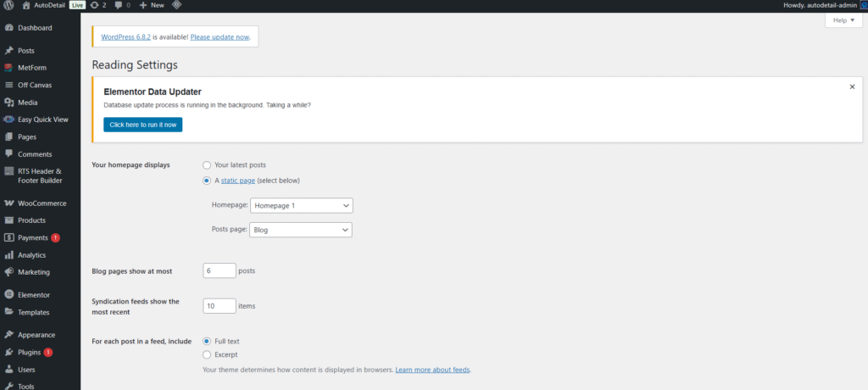
Task: Click the red Plugins update count badge
Action: click(x=48, y=353)
